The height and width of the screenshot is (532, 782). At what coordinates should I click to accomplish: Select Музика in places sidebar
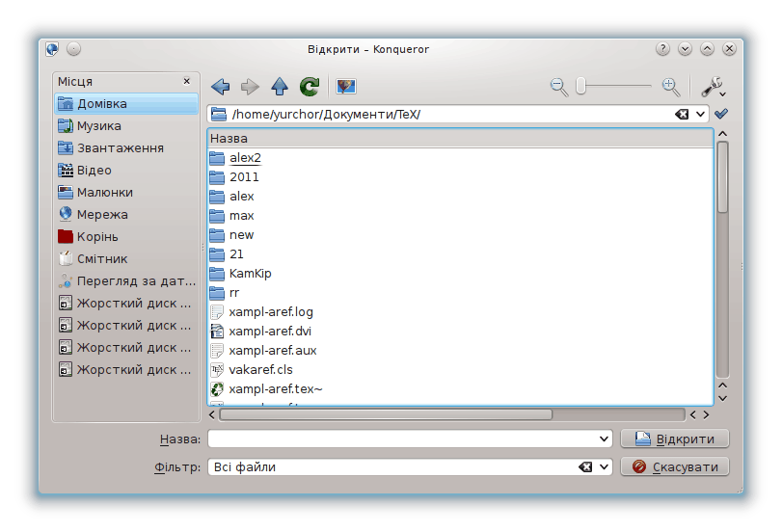[x=98, y=126]
